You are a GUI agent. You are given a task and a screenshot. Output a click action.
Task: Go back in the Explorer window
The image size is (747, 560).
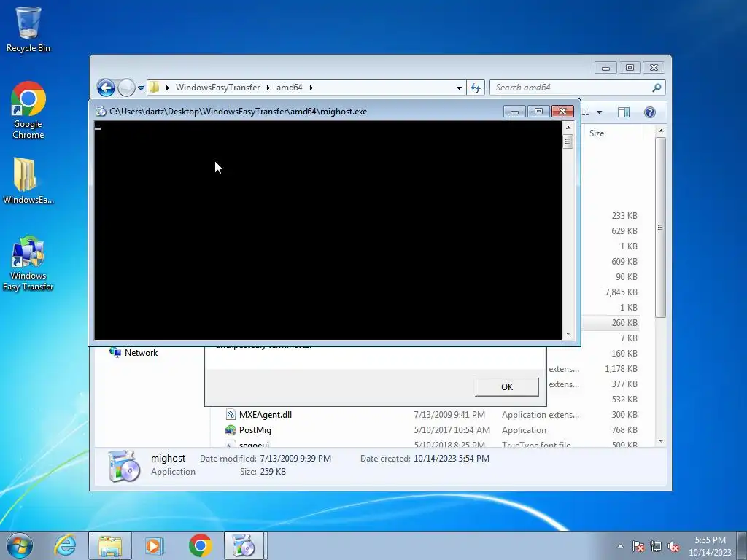[x=106, y=87]
